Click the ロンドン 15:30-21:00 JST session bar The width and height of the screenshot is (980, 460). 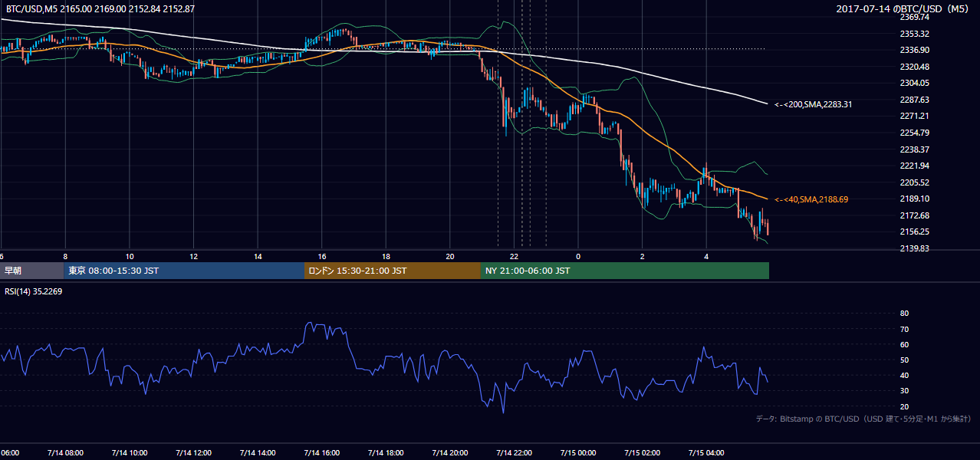pyautogui.click(x=393, y=271)
